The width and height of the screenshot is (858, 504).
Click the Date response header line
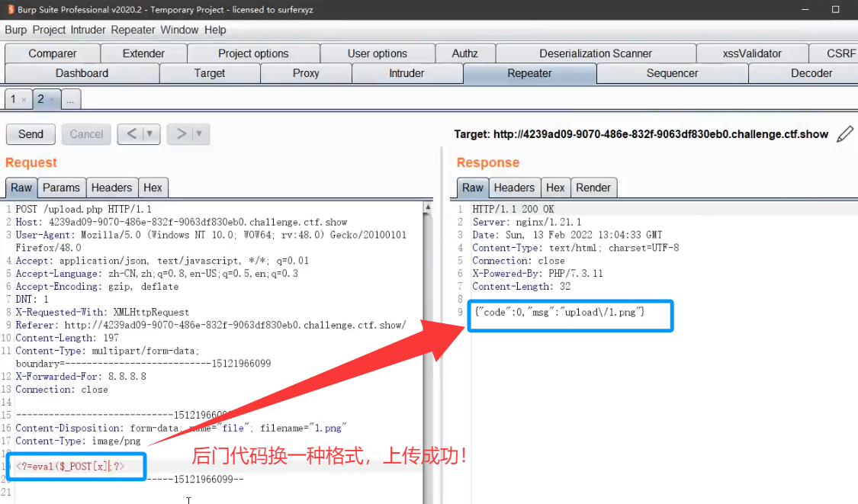coord(567,235)
